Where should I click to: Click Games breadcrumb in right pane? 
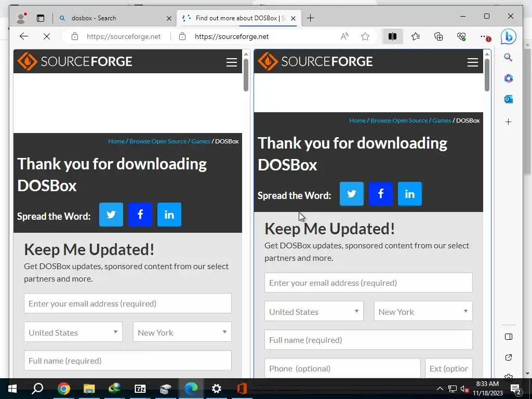(442, 121)
